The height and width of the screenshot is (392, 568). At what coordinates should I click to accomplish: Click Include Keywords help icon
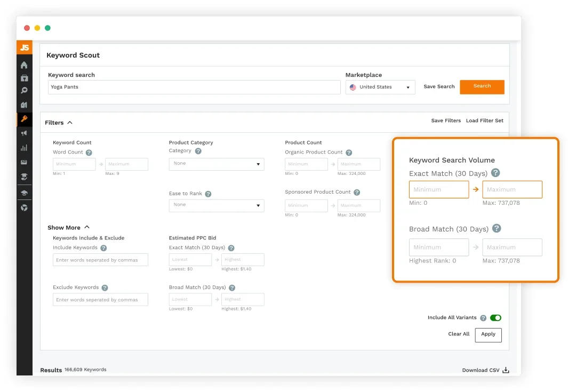pyautogui.click(x=103, y=248)
